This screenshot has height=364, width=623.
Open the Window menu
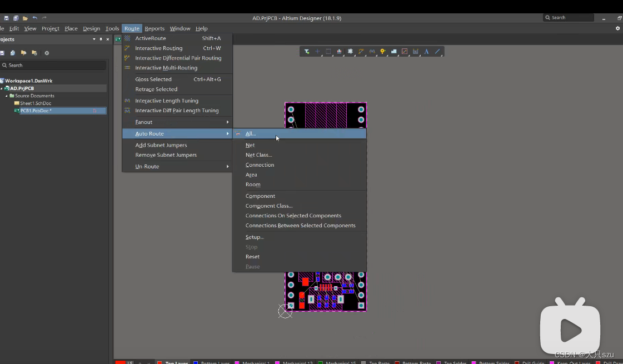180,28
